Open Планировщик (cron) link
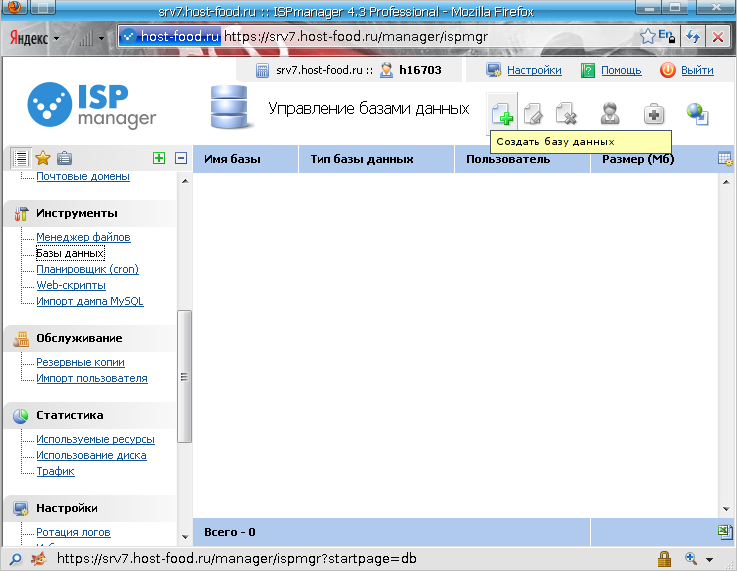Image resolution: width=737 pixels, height=571 pixels. coord(87,269)
